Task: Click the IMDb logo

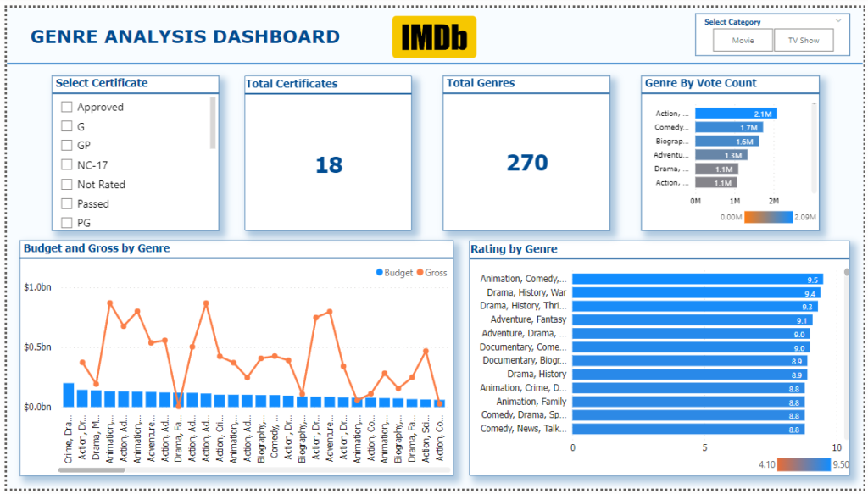Action: point(434,37)
